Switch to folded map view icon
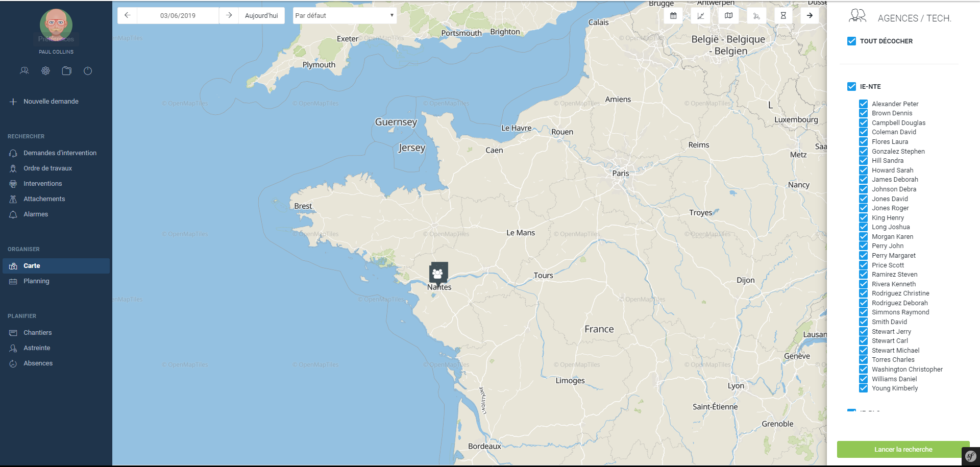 (728, 16)
